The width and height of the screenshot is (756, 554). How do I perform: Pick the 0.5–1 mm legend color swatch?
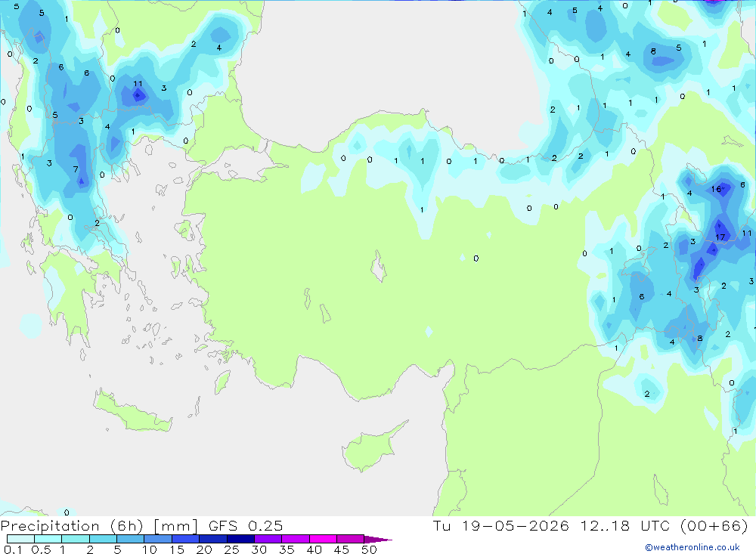(48, 539)
